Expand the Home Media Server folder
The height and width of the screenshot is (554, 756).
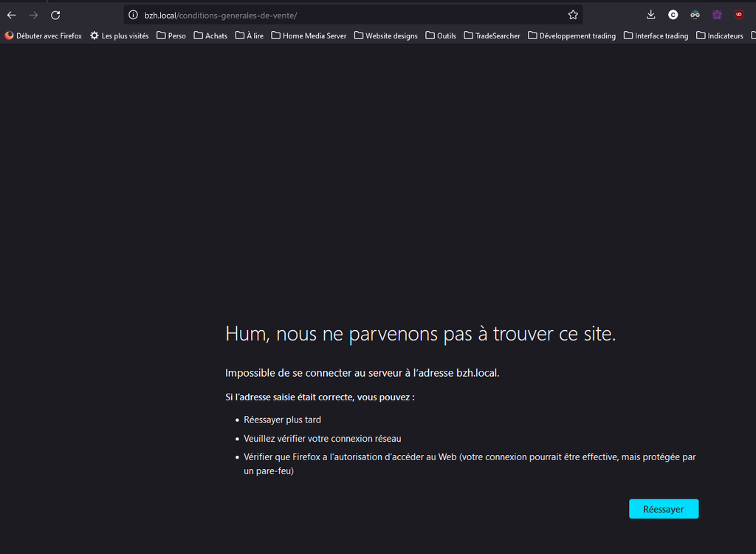(309, 35)
